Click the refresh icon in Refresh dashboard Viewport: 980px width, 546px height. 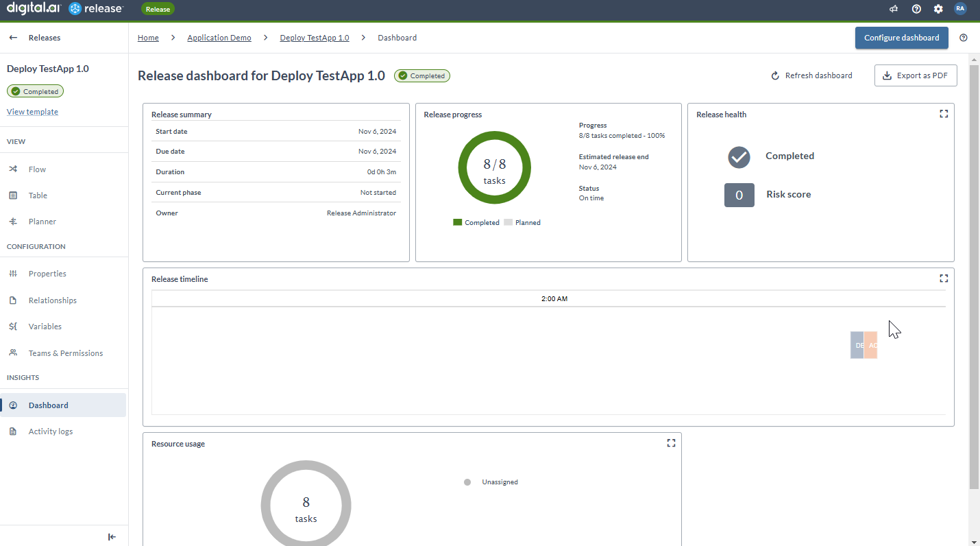pos(776,75)
